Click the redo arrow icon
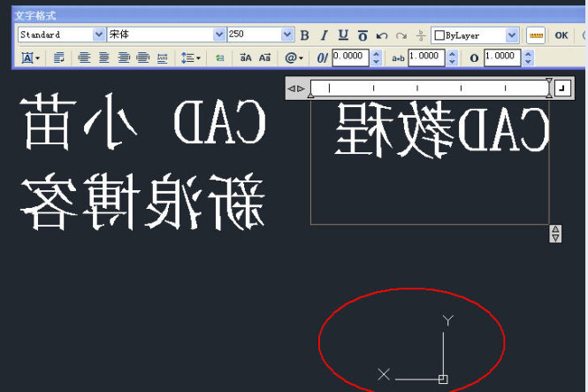 pyautogui.click(x=401, y=35)
